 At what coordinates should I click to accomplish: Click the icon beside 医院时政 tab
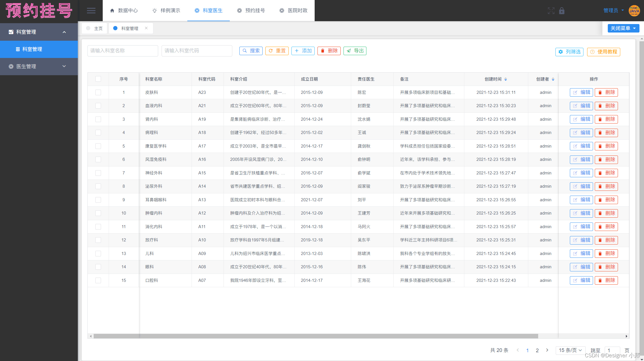click(x=282, y=10)
